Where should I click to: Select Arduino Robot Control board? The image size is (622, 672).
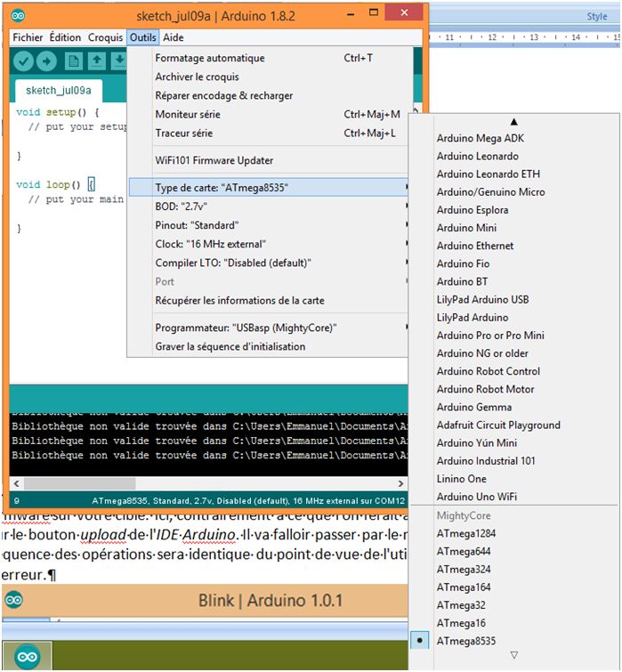click(x=514, y=371)
